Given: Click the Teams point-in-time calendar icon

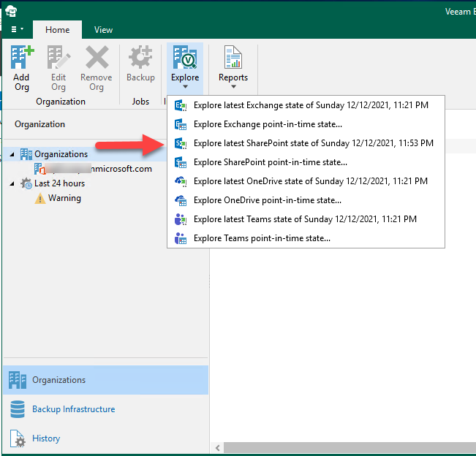Looking at the screenshot, I should click(x=181, y=238).
